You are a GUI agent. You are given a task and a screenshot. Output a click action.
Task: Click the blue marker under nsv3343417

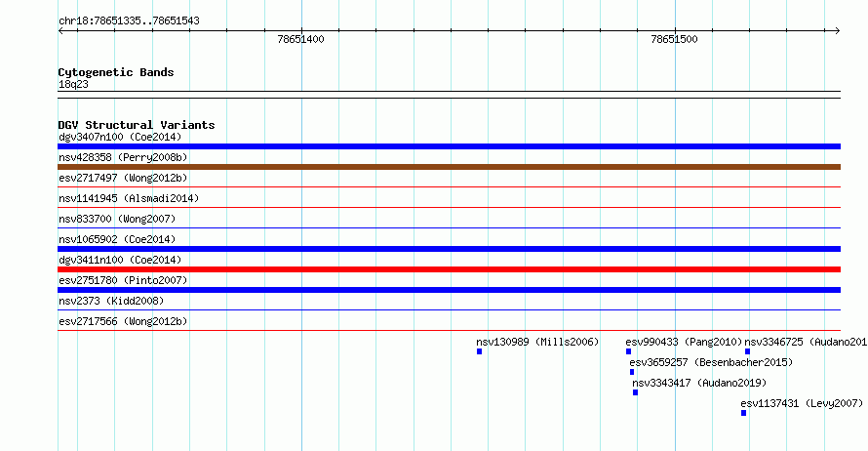pos(635,392)
